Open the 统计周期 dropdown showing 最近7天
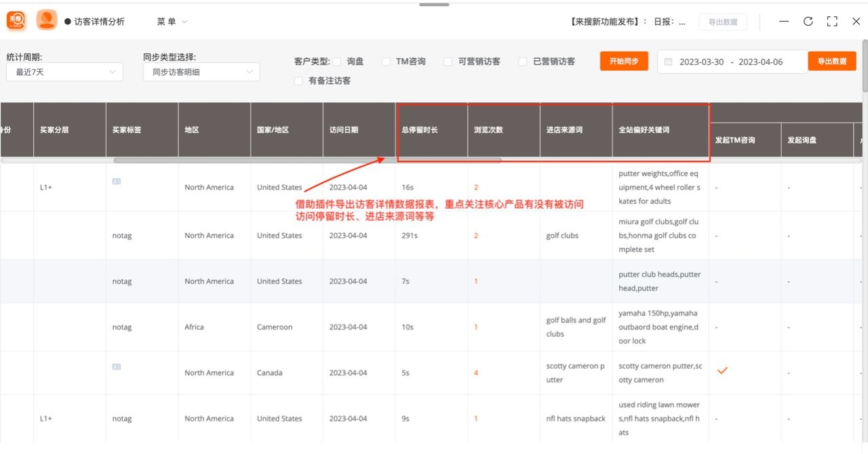 click(64, 72)
